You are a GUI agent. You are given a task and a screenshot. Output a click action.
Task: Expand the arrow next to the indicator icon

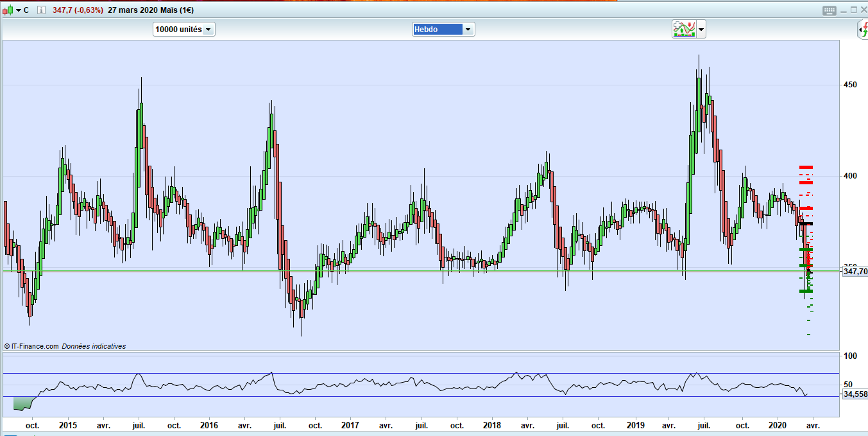point(701,30)
